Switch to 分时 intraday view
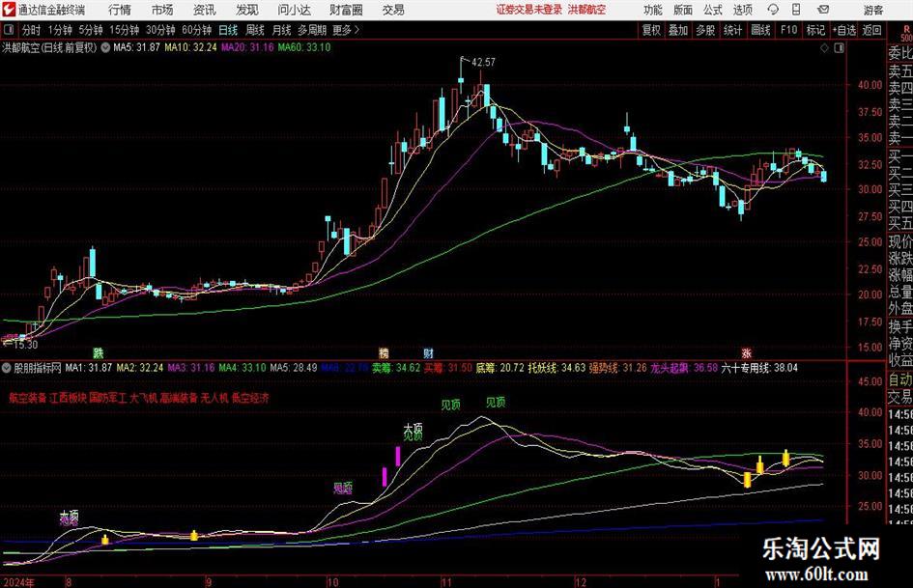913x588 pixels. (x=31, y=30)
